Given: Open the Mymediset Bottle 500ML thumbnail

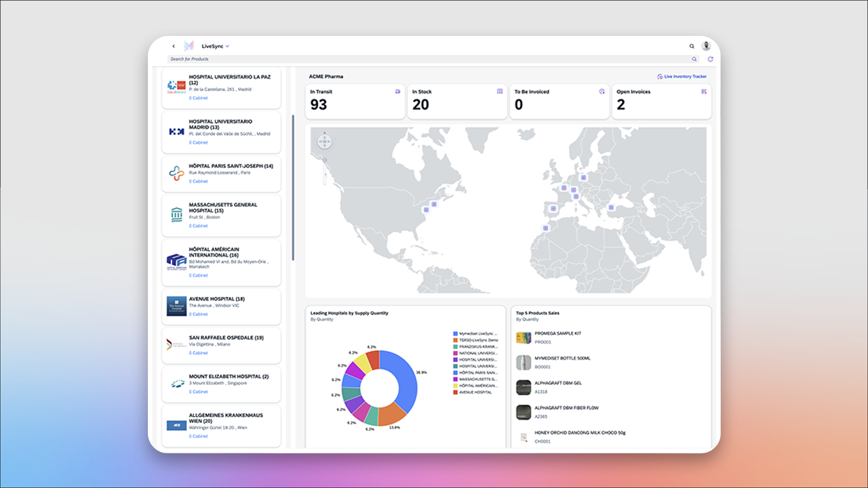Looking at the screenshot, I should 523,362.
